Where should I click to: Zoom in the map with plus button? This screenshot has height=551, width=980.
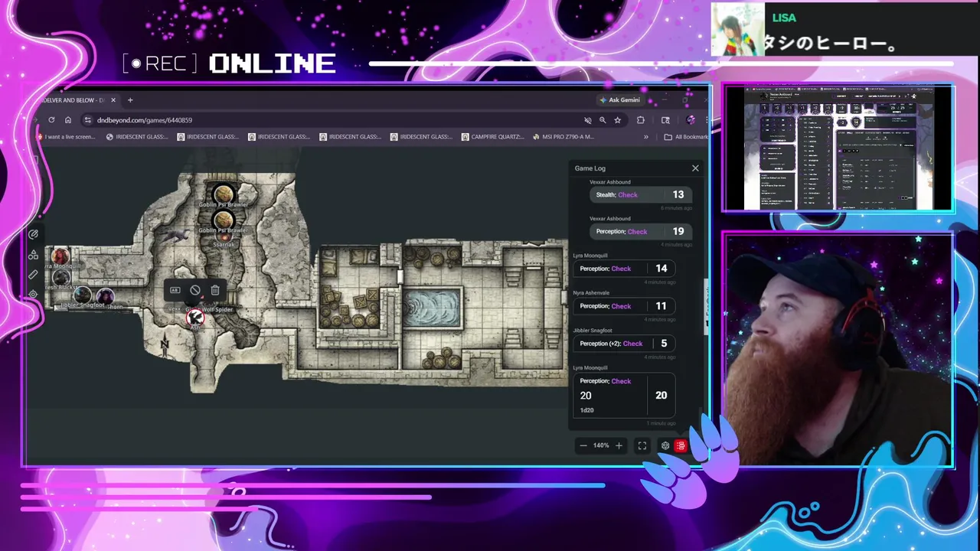[x=619, y=445]
